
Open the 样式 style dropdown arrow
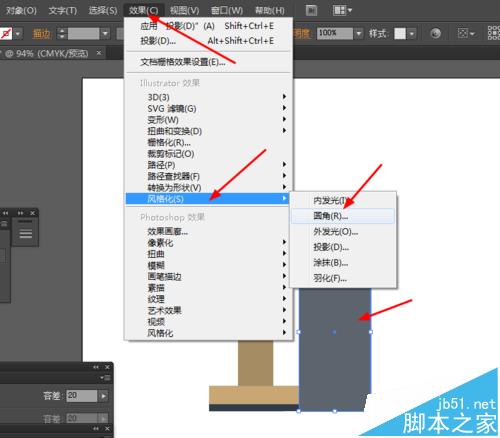(x=412, y=33)
